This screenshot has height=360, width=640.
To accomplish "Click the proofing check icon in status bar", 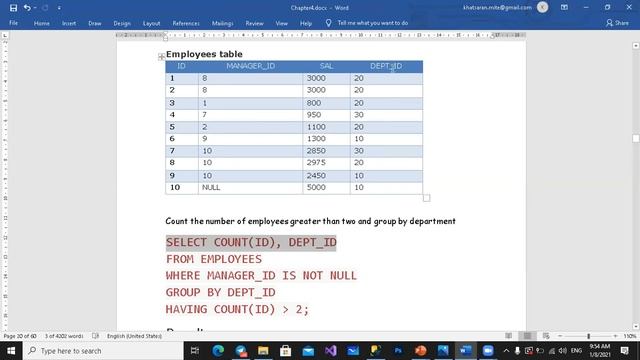I will tap(96, 336).
